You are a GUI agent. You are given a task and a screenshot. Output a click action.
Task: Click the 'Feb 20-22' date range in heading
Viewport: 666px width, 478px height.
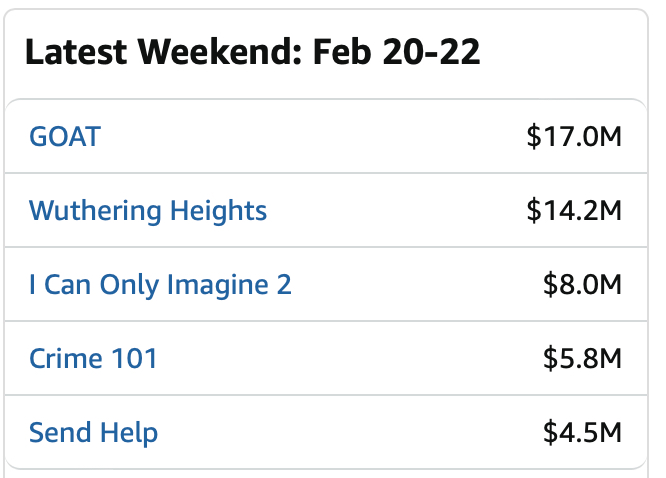click(397, 53)
